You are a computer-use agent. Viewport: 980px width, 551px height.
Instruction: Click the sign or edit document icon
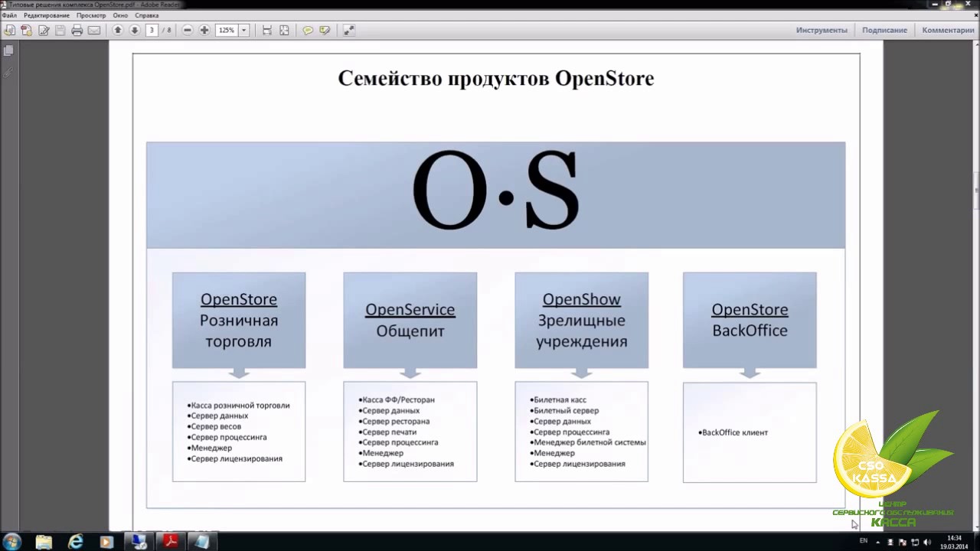click(x=44, y=31)
